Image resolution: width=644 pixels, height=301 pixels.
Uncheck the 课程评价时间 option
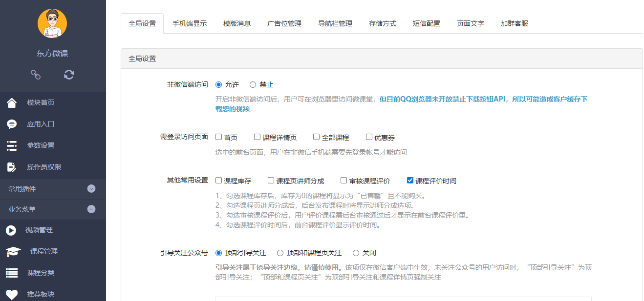(410, 180)
